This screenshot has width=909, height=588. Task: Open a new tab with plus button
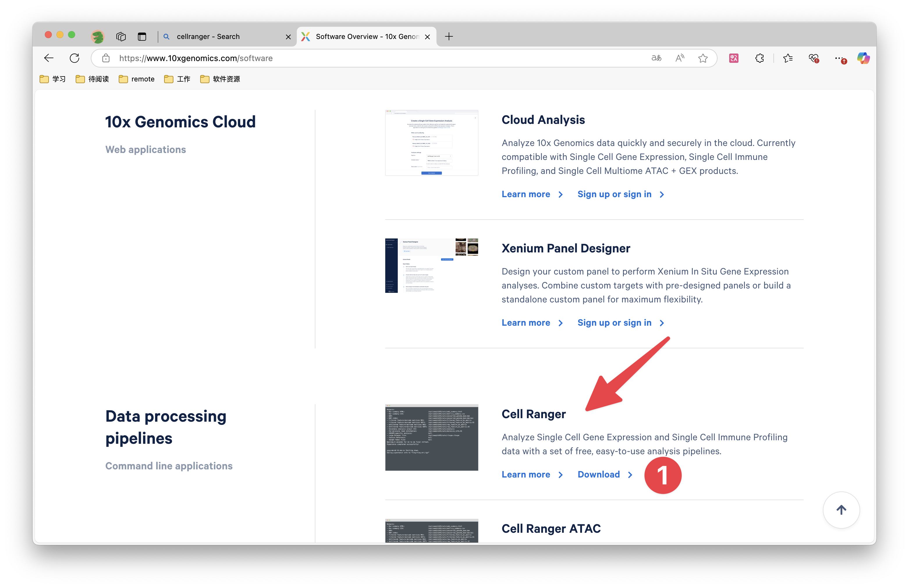tap(449, 36)
